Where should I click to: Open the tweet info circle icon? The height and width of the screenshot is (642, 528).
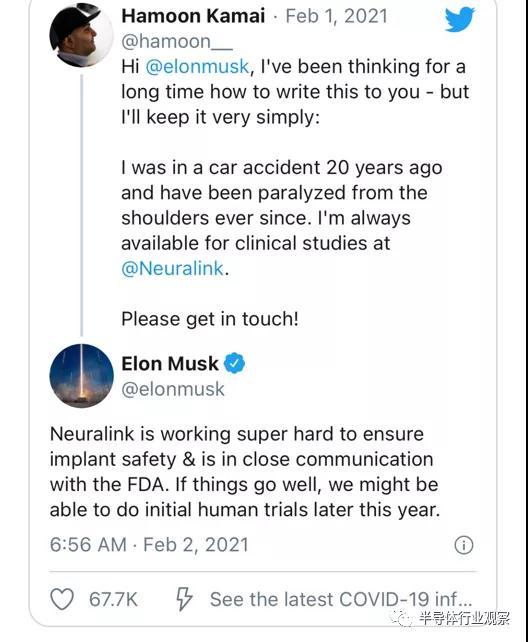pos(464,545)
